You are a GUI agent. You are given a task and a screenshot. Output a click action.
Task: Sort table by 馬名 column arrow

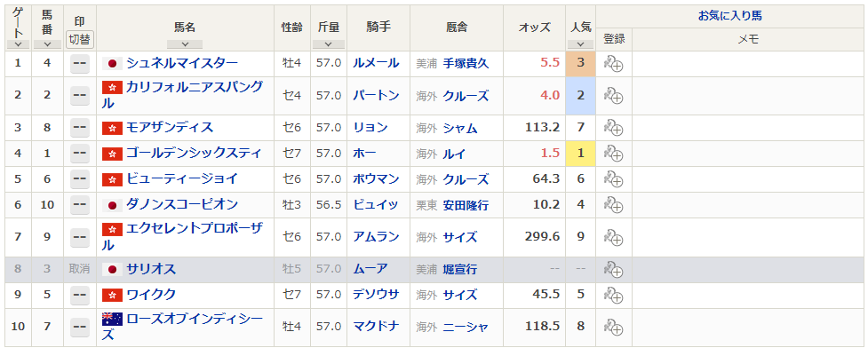click(x=185, y=44)
